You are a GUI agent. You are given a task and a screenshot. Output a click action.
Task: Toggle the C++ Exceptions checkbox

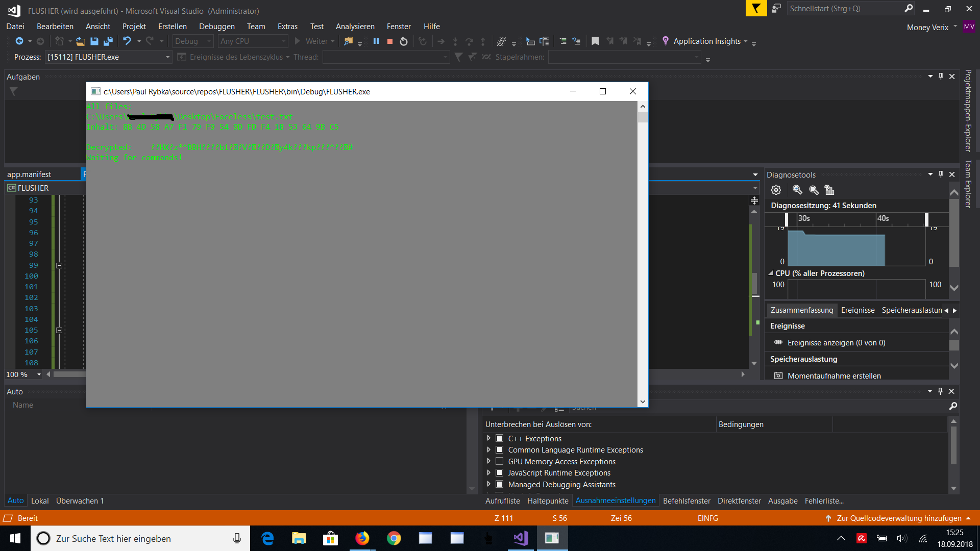tap(500, 438)
